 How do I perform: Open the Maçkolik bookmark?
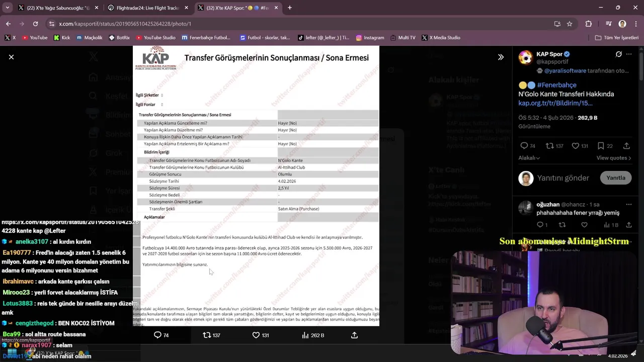pos(89,38)
